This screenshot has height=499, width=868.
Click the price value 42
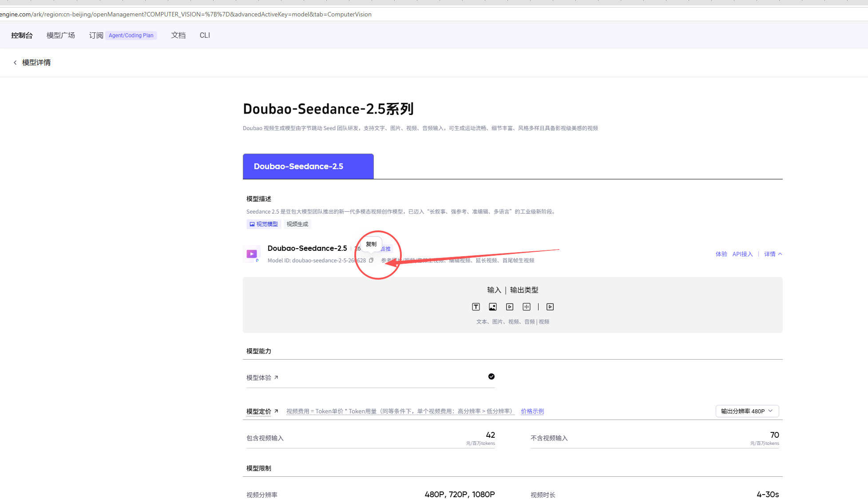tap(491, 435)
